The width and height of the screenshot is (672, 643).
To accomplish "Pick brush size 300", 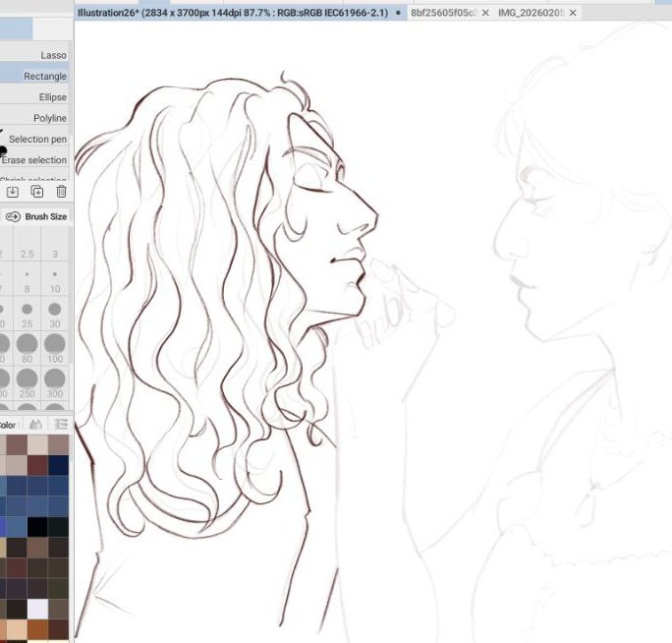I will click(55, 383).
